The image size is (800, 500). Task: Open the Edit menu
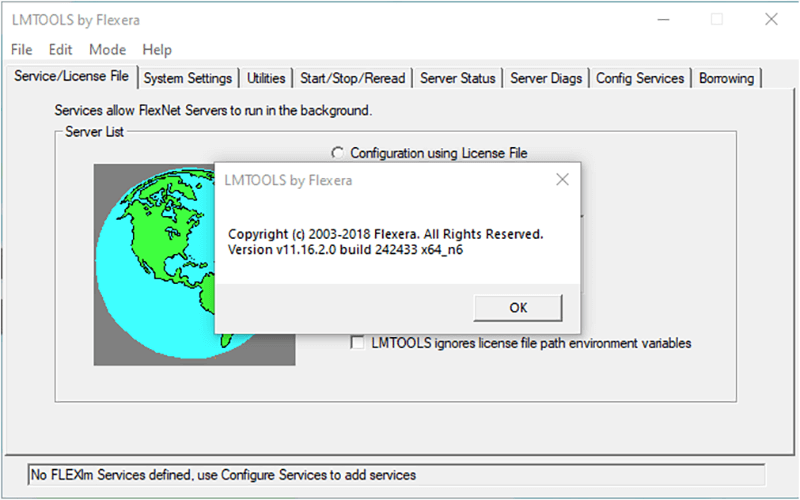coord(60,49)
